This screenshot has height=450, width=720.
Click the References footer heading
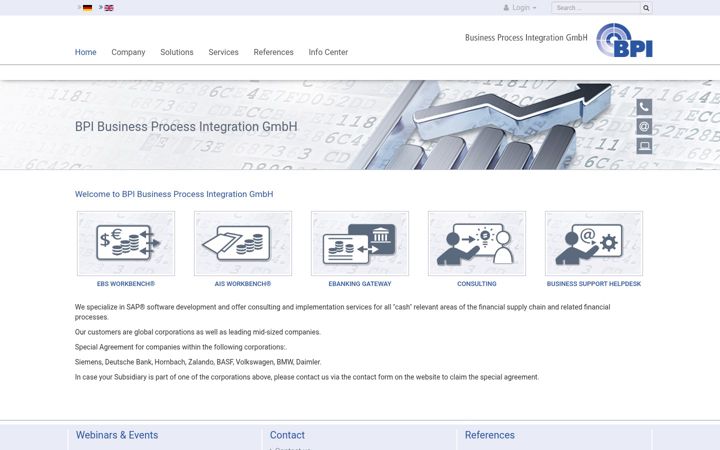pyautogui.click(x=489, y=435)
